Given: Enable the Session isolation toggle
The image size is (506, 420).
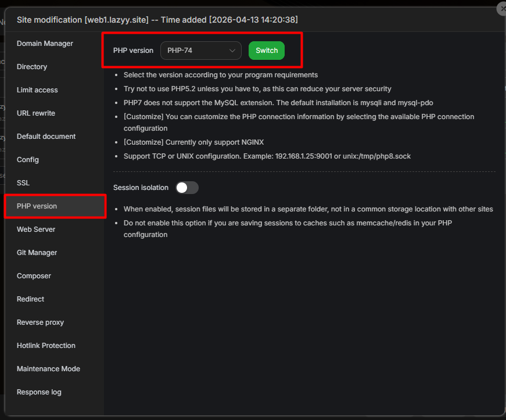Looking at the screenshot, I should (x=187, y=188).
